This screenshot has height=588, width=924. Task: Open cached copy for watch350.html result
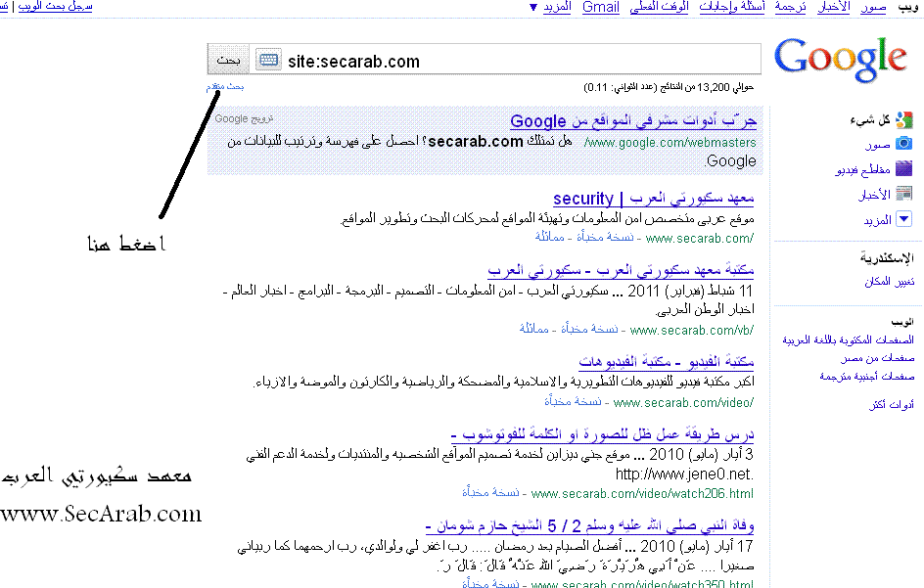[x=491, y=583]
